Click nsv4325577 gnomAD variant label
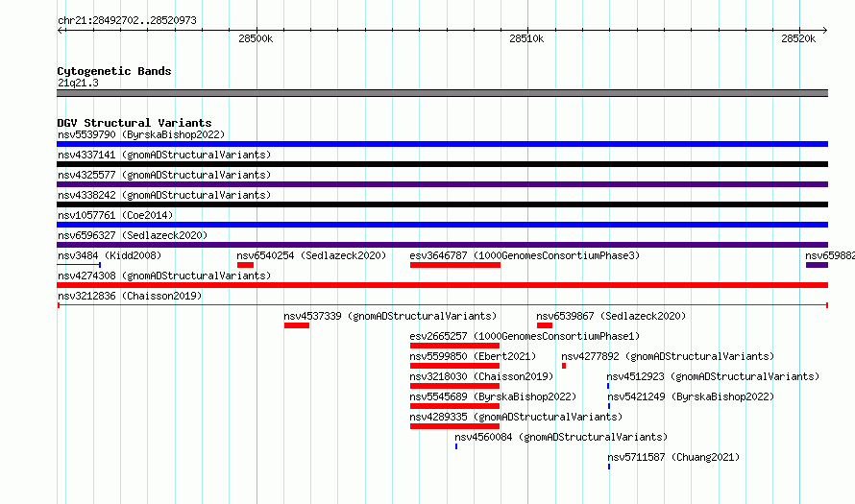 [164, 175]
